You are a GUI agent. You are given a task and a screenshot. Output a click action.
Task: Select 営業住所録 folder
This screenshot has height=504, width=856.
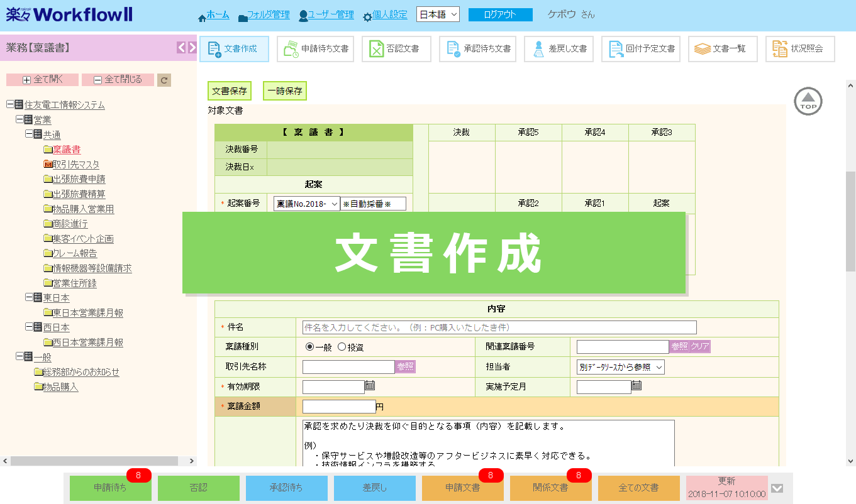click(74, 283)
